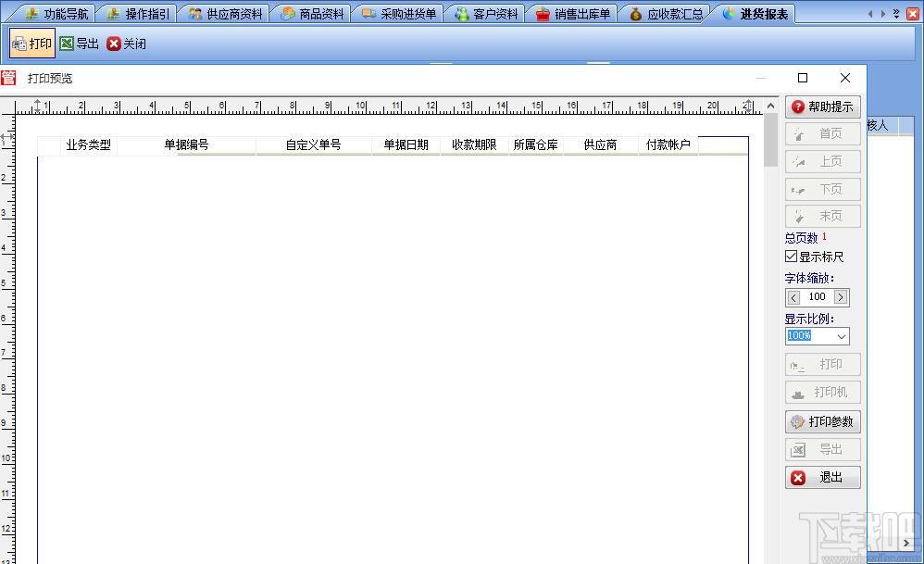Screen dimensions: 924x564
Task: Click the 打印 printer icon in top toolbar
Action: click(19, 44)
